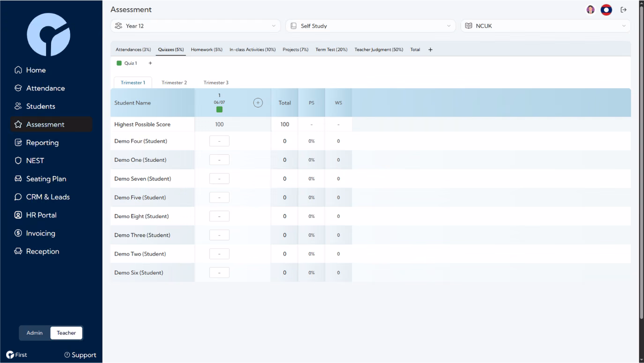Click the First brand link at the sidebar bottom
The image size is (644, 363).
[16, 355]
